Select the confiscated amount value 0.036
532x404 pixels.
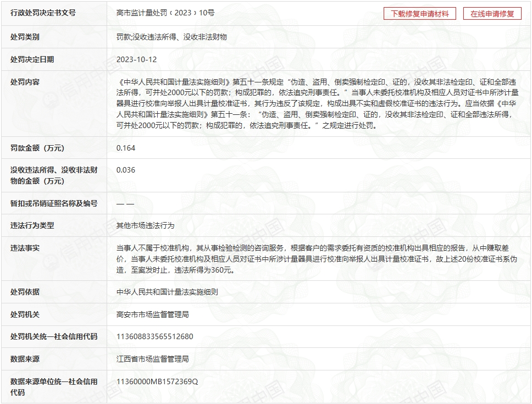click(126, 170)
